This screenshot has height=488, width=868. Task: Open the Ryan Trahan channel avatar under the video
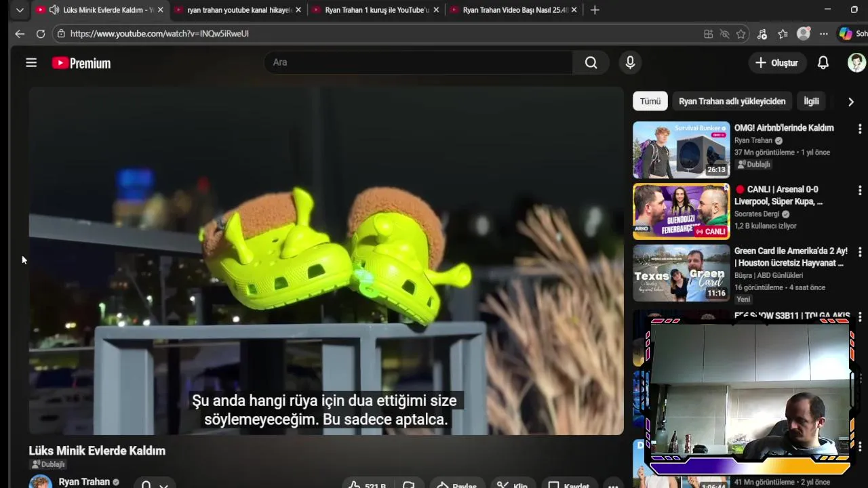(40, 482)
